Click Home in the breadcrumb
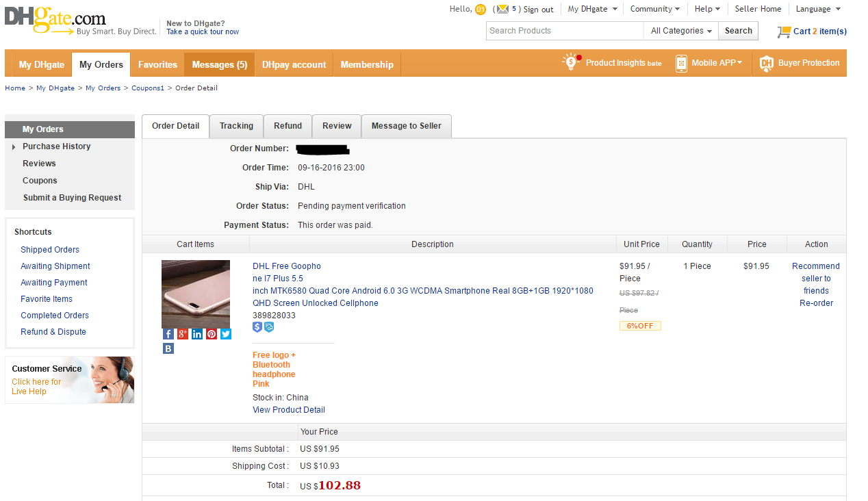The image size is (868, 501). 15,88
